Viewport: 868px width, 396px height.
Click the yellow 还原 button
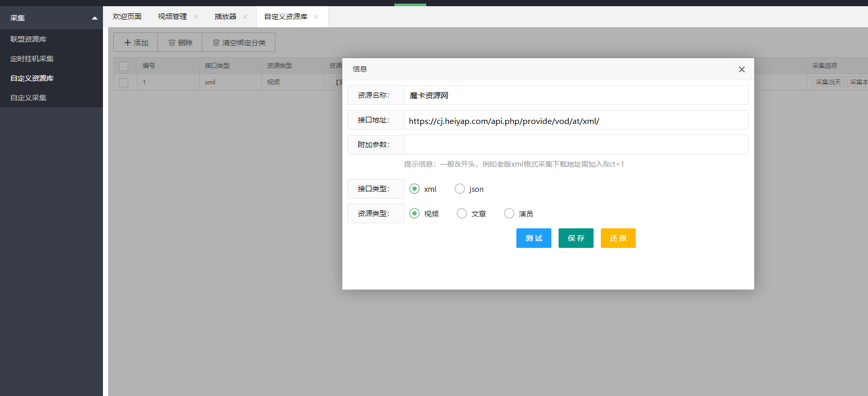click(x=618, y=238)
